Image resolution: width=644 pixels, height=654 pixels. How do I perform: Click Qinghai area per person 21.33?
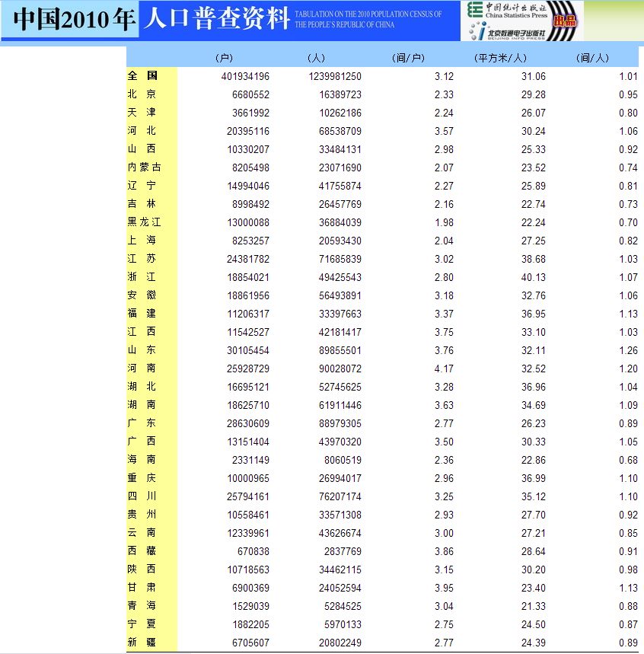(x=534, y=607)
